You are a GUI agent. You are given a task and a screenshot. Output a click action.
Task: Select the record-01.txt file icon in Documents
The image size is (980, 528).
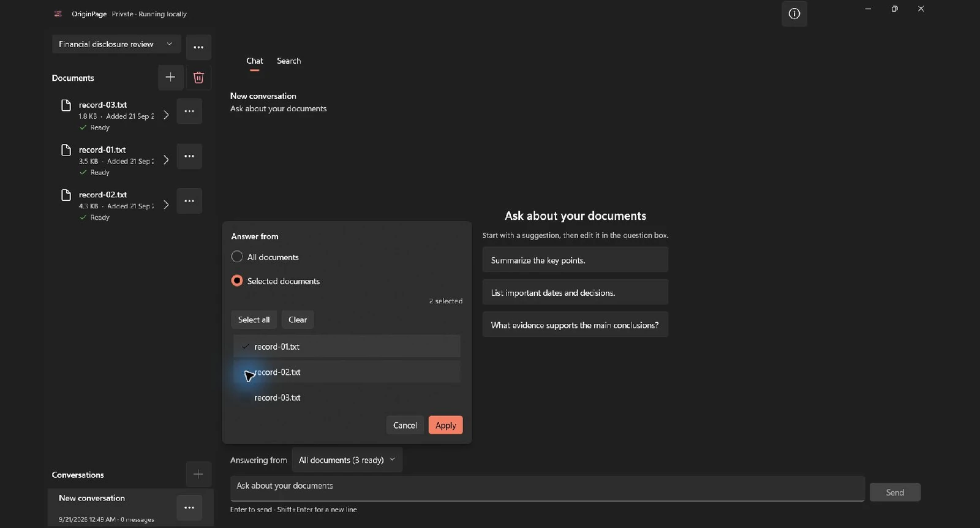(66, 150)
